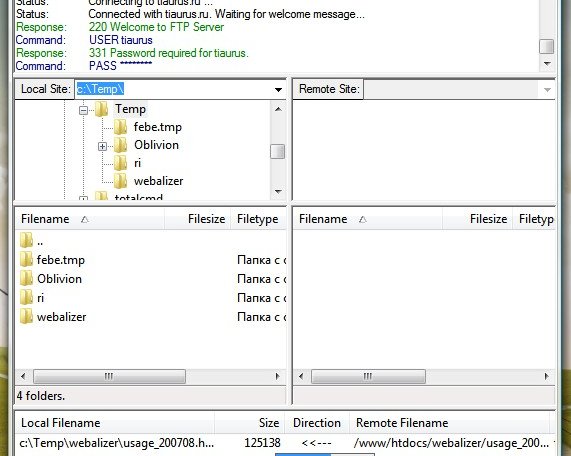
Task: Sort remote files by Filesize column
Action: (477, 219)
